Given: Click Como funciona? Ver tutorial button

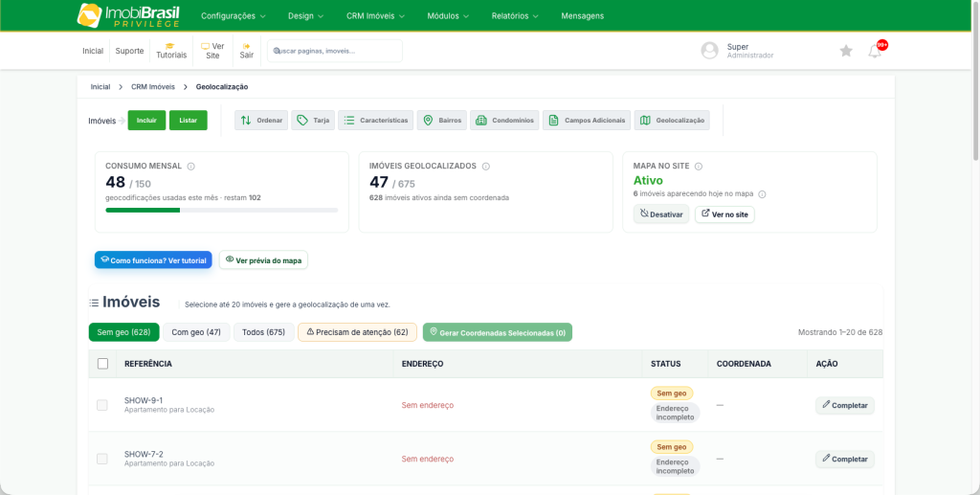Looking at the screenshot, I should 153,260.
